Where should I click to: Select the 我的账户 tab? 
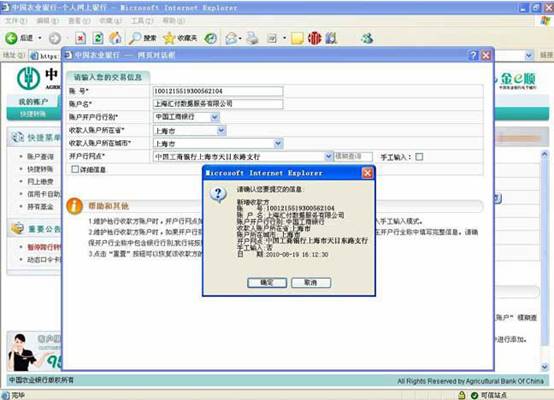33,102
